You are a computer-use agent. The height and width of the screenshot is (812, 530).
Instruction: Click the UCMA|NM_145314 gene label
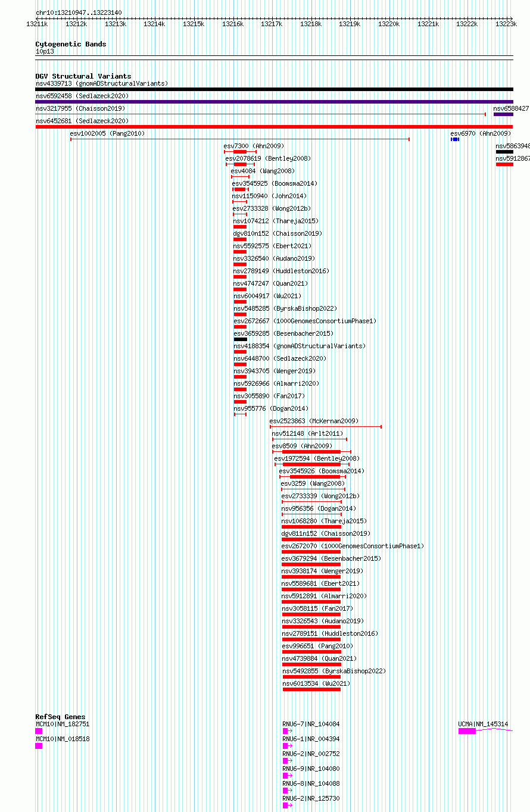tap(483, 724)
